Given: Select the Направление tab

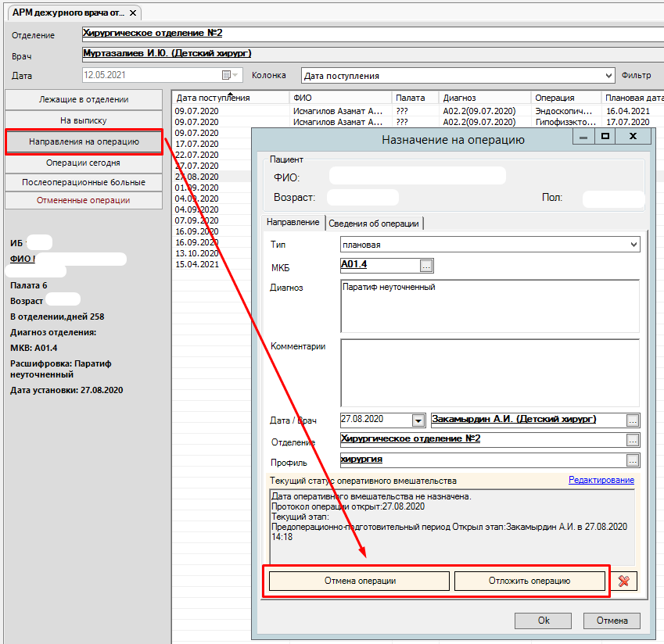Looking at the screenshot, I should (293, 222).
